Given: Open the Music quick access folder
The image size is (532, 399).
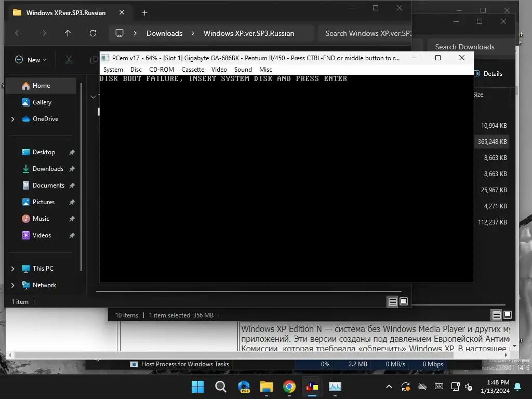Looking at the screenshot, I should pos(41,219).
